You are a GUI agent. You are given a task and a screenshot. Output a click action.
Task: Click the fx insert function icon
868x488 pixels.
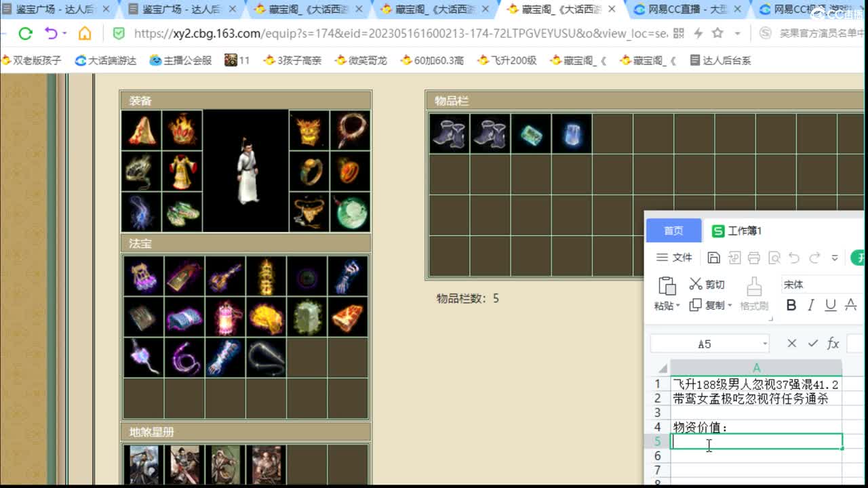pos(833,344)
